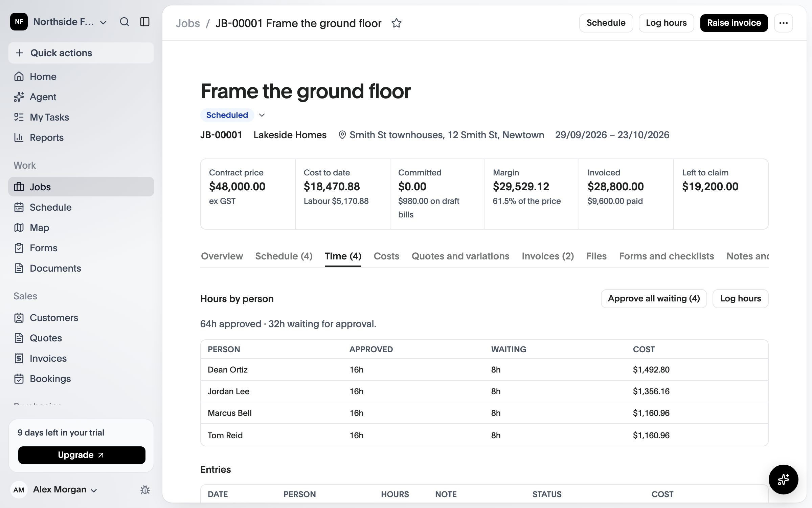This screenshot has width=812, height=508.
Task: Switch to the Overview tab
Action: [222, 256]
